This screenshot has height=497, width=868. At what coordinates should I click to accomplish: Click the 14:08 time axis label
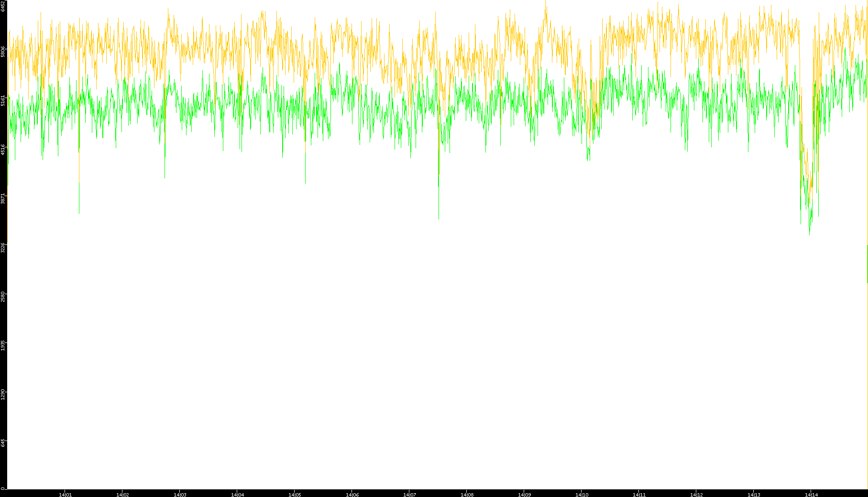(x=467, y=495)
